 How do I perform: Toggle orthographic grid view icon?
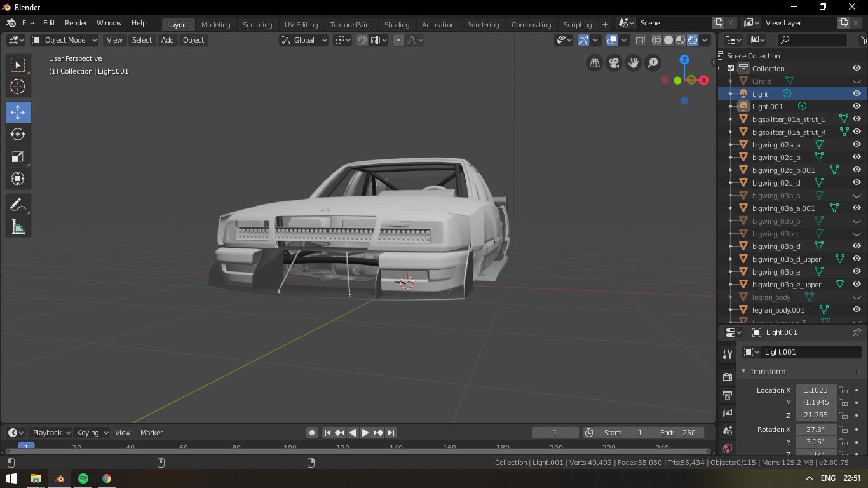595,63
